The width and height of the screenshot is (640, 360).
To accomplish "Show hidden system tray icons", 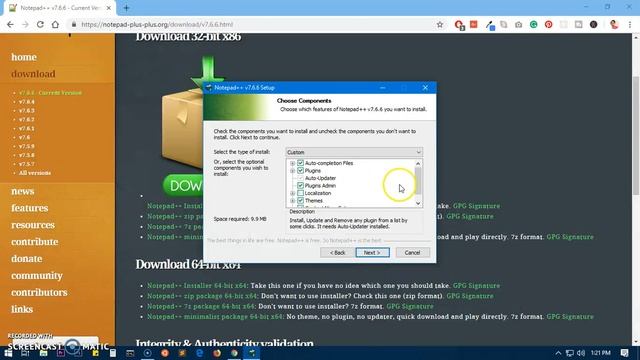I will click(558, 353).
